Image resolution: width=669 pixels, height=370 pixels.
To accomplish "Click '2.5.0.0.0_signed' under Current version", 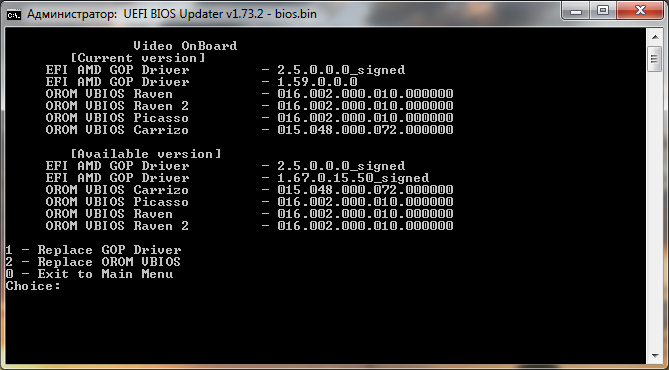I will tap(341, 70).
